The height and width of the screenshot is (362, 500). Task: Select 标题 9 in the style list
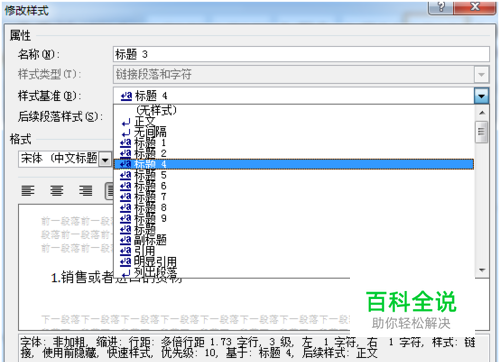click(293, 218)
